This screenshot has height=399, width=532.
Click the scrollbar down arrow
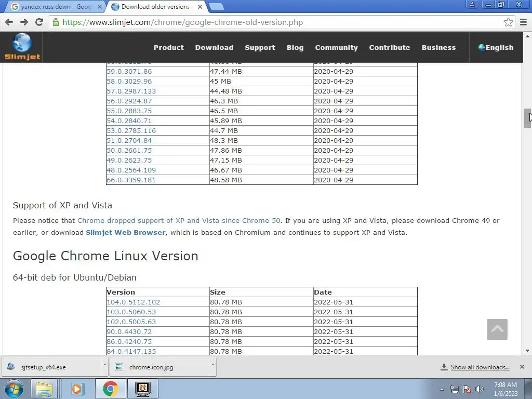point(527,351)
